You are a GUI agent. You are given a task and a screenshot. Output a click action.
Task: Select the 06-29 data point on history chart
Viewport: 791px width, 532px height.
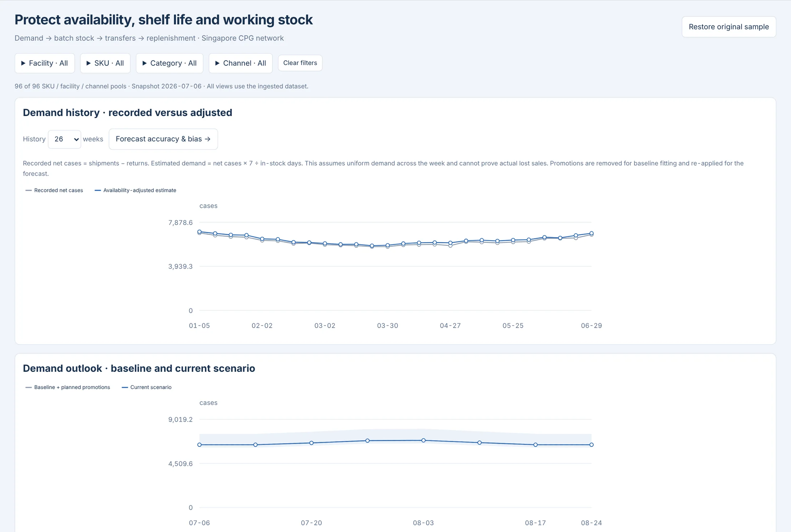tap(591, 233)
